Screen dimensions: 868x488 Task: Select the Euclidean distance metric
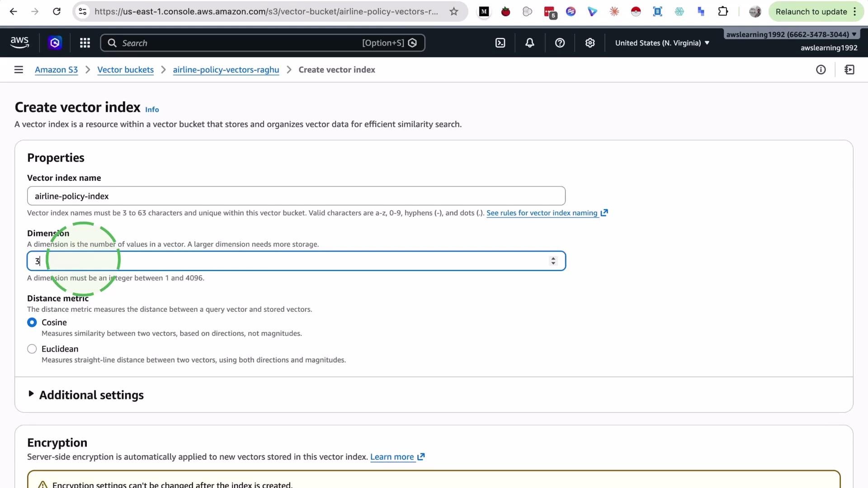32,349
